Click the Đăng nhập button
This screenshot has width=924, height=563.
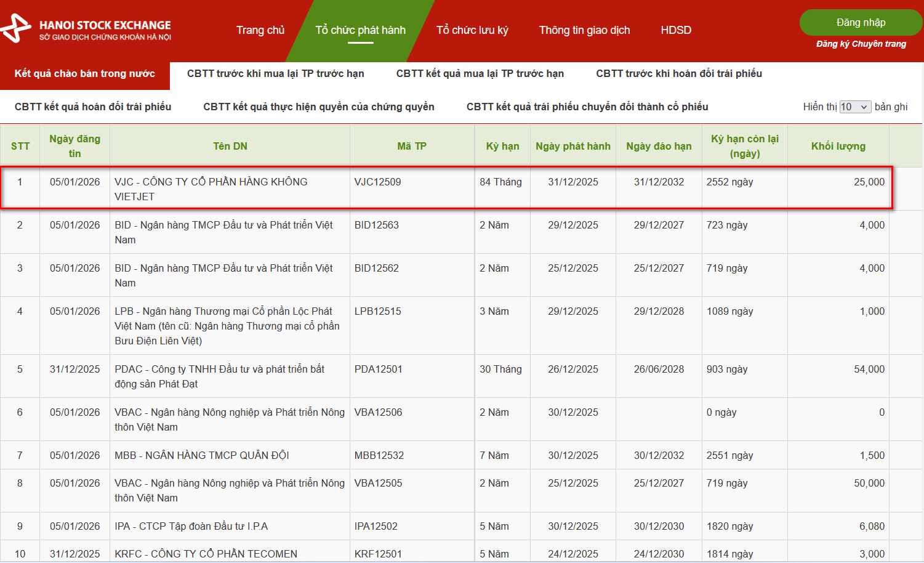coord(861,23)
